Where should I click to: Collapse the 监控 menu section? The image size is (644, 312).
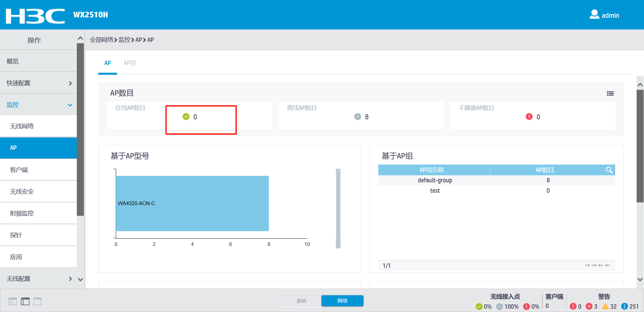point(38,105)
